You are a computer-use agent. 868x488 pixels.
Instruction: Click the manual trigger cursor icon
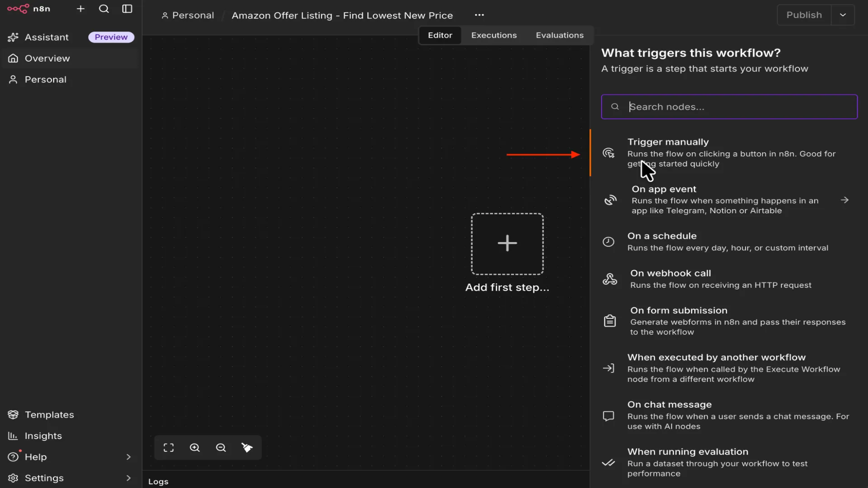pyautogui.click(x=609, y=153)
